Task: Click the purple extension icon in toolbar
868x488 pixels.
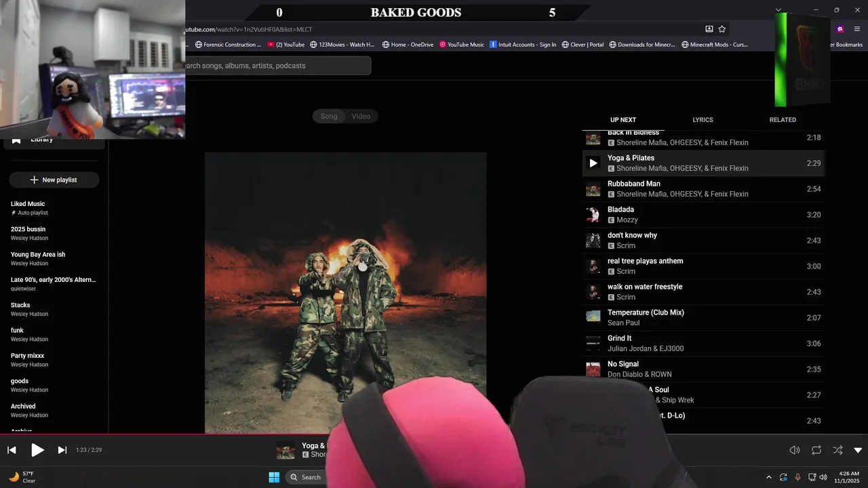Action: (840, 29)
